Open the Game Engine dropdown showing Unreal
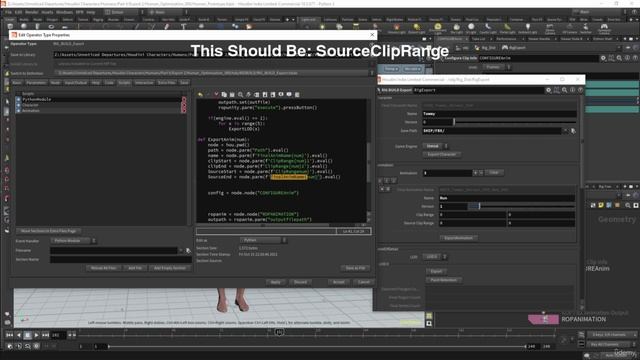Viewport: 640px width, 360px height. 435,146
